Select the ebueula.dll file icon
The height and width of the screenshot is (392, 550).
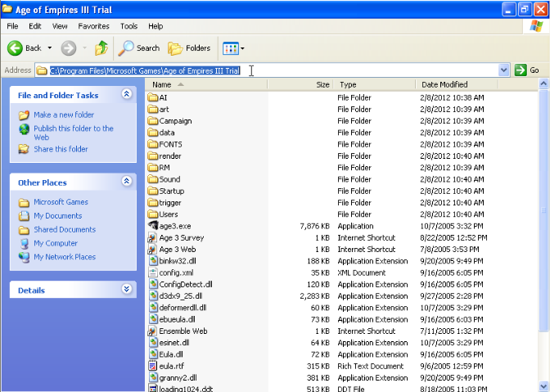click(x=152, y=319)
